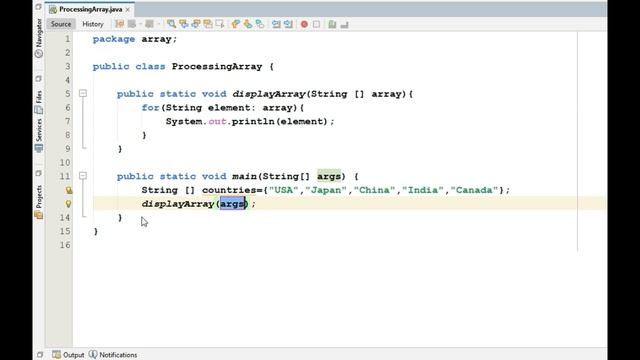
Task: Switch to Source view
Action: point(61,24)
